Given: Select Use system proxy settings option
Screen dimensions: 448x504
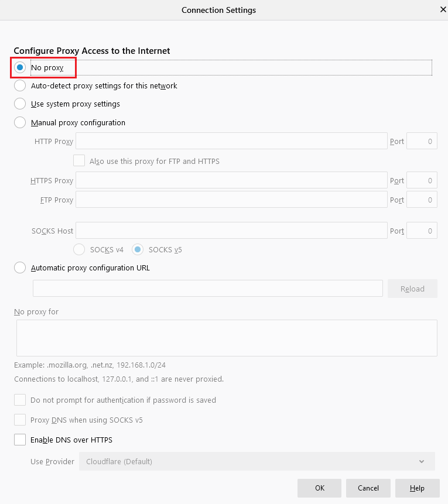Looking at the screenshot, I should click(20, 104).
